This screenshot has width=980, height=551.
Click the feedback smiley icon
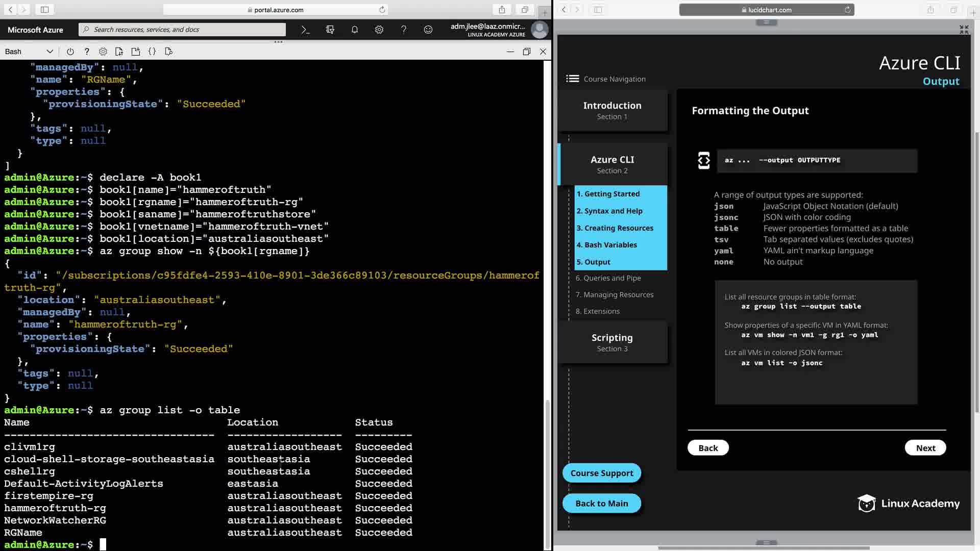428,30
